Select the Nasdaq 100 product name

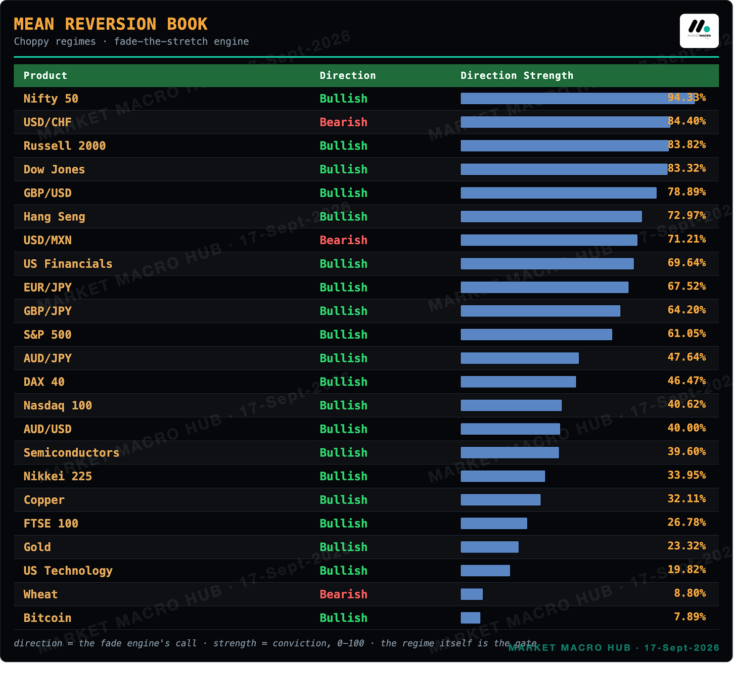click(x=58, y=405)
